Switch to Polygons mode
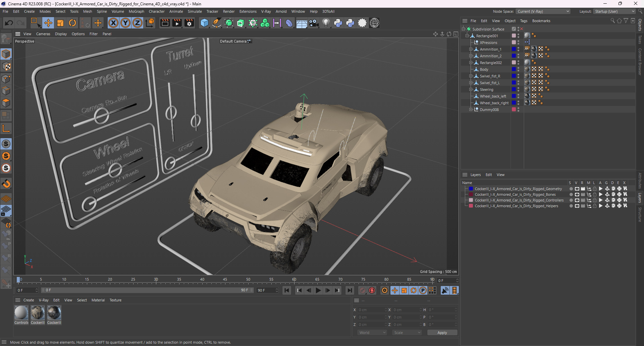The width and height of the screenshot is (644, 346). [x=6, y=103]
